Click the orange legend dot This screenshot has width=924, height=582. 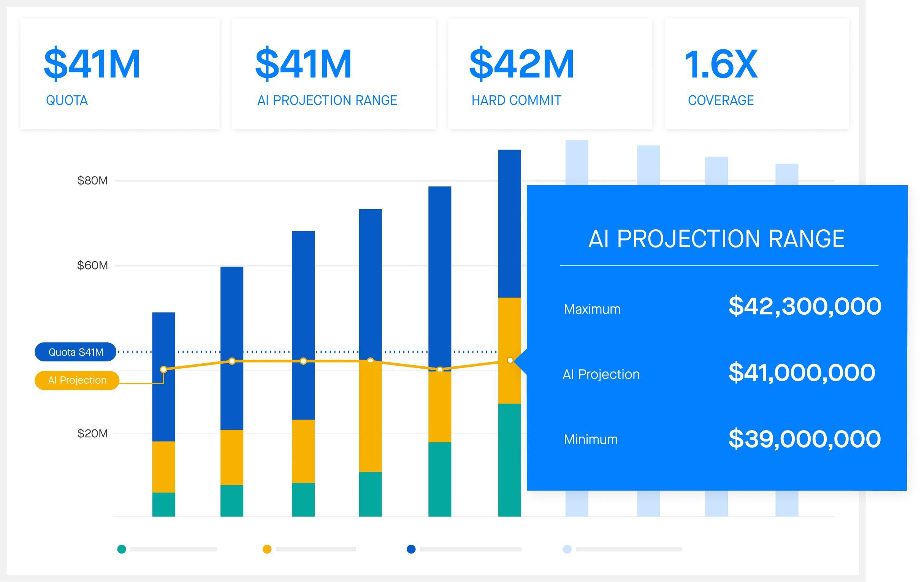[x=267, y=549]
